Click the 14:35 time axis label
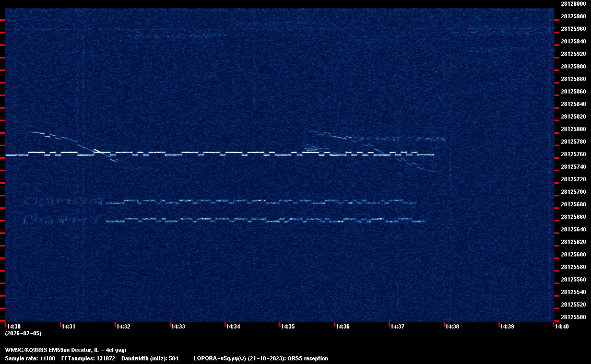The image size is (591, 364). (x=288, y=326)
